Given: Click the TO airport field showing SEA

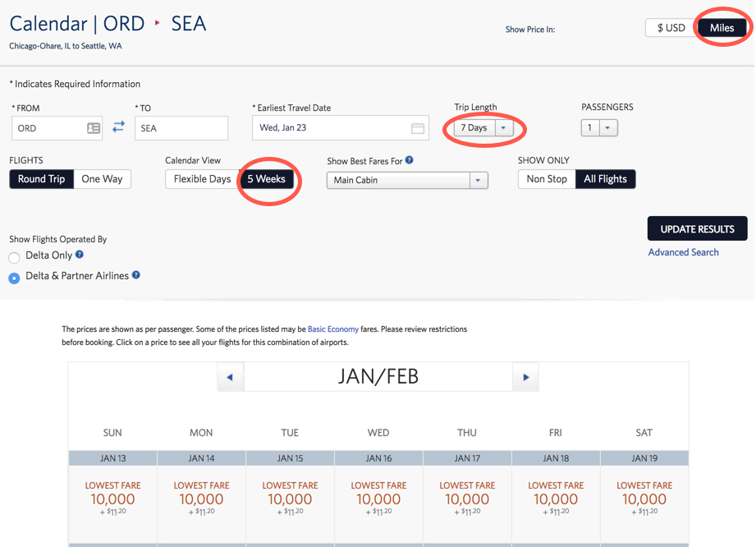Looking at the screenshot, I should [181, 128].
